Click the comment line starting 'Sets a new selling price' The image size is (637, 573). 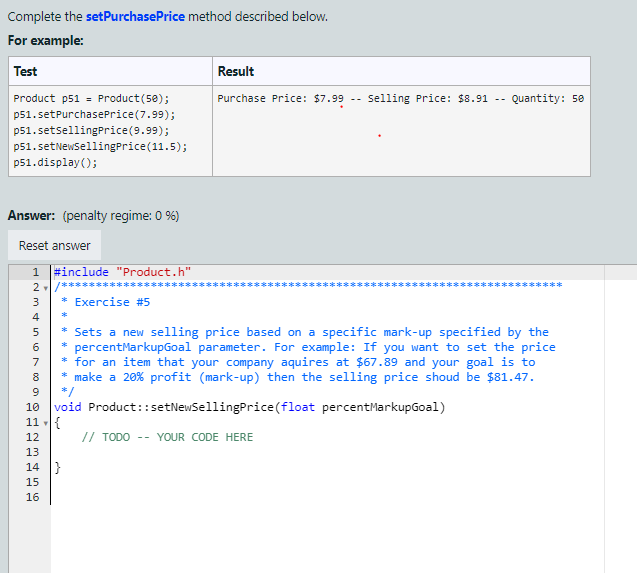(305, 332)
